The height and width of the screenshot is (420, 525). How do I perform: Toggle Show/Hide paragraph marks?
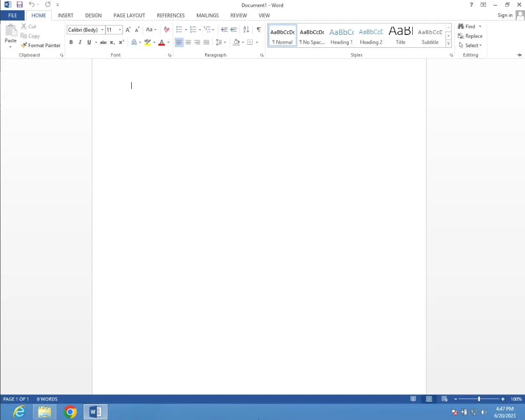click(x=258, y=30)
